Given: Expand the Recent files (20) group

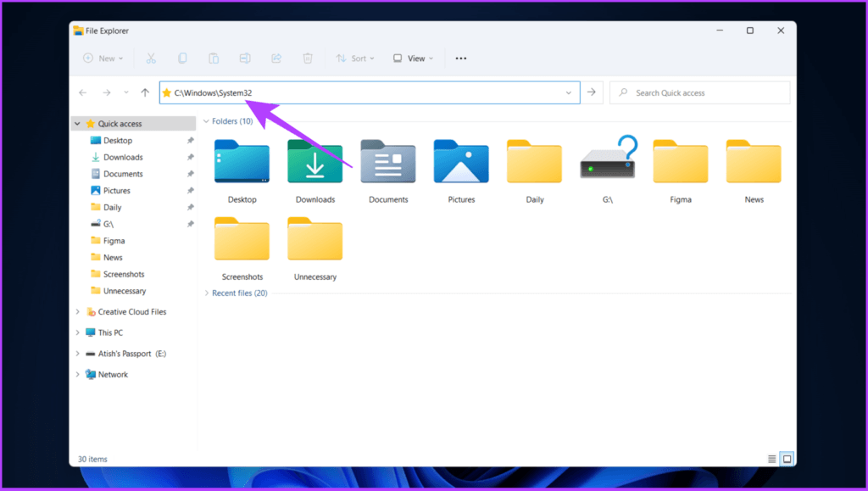Looking at the screenshot, I should pos(207,293).
